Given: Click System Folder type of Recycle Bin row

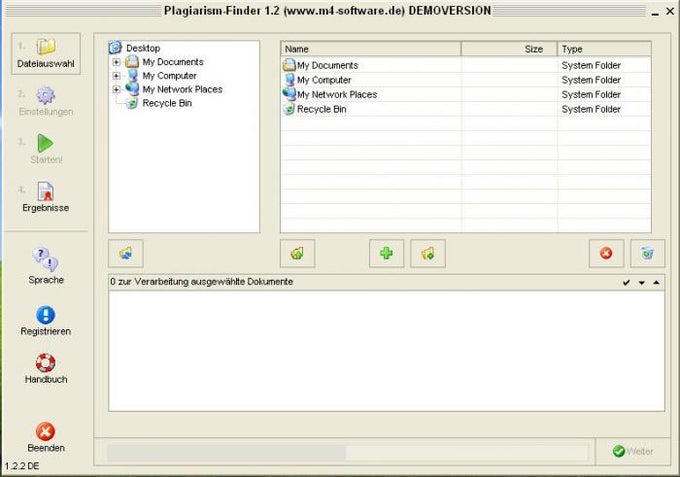Looking at the screenshot, I should (x=591, y=109).
